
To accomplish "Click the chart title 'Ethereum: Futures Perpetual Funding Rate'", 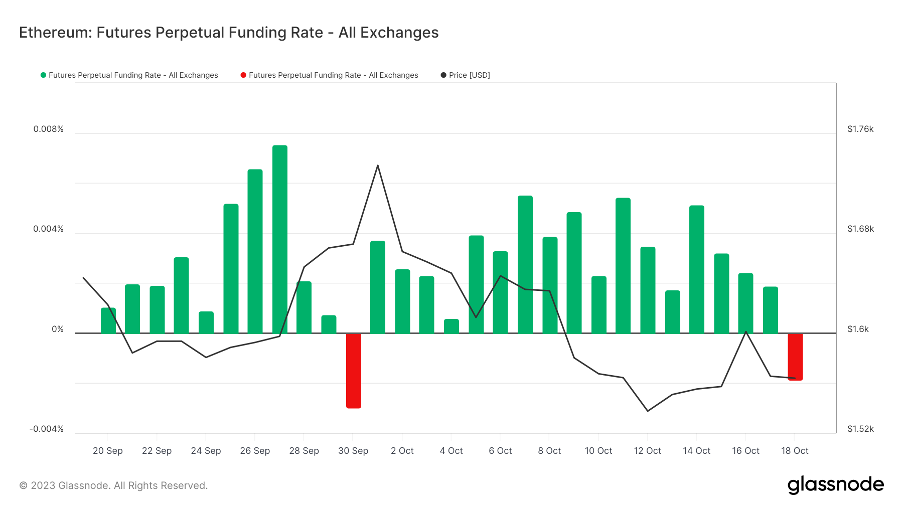I will click(x=229, y=33).
